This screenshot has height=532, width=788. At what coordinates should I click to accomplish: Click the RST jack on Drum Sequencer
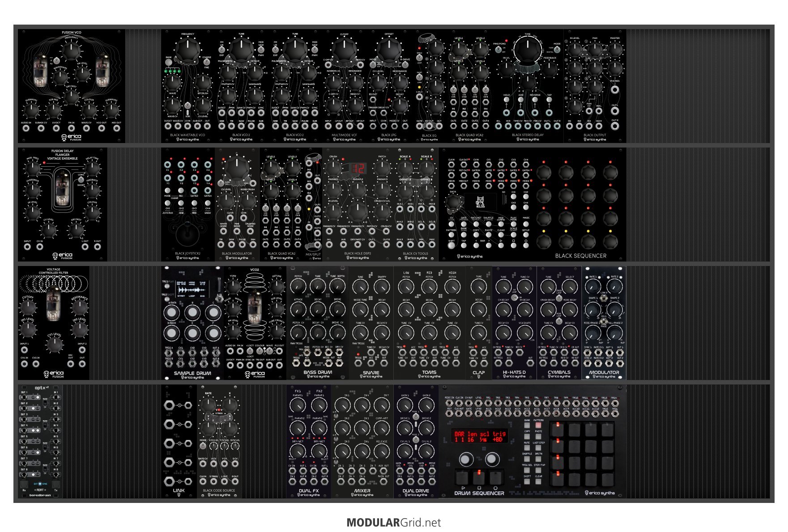[449, 414]
